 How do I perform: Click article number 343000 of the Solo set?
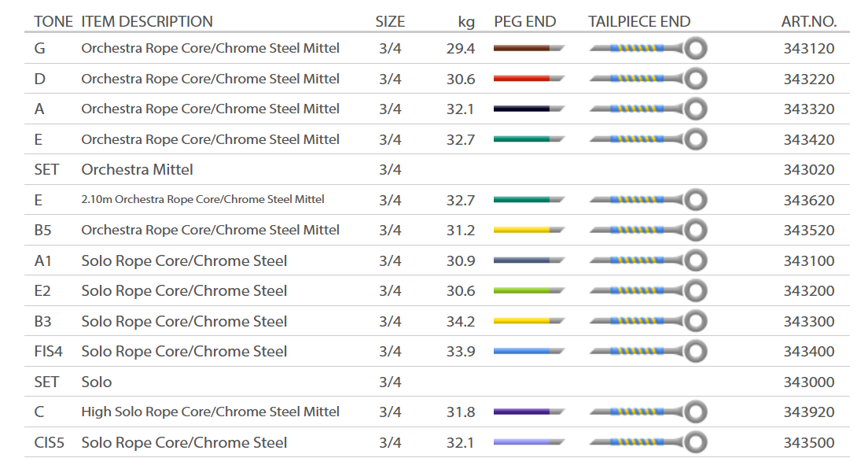(808, 382)
